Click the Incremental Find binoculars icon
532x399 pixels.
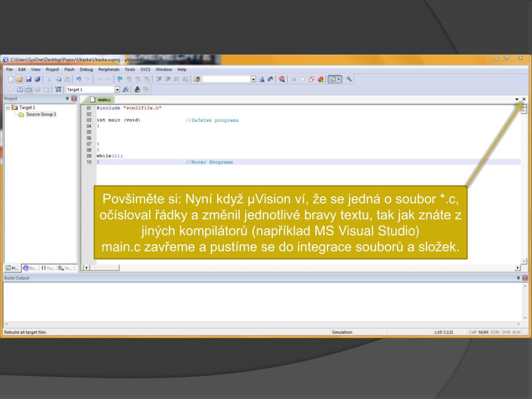click(x=270, y=79)
